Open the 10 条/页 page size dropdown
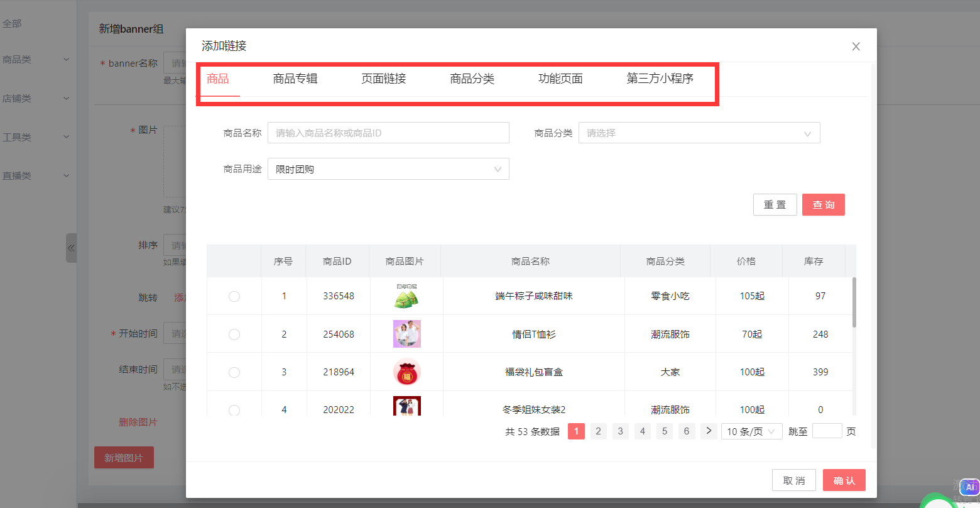 pyautogui.click(x=751, y=431)
